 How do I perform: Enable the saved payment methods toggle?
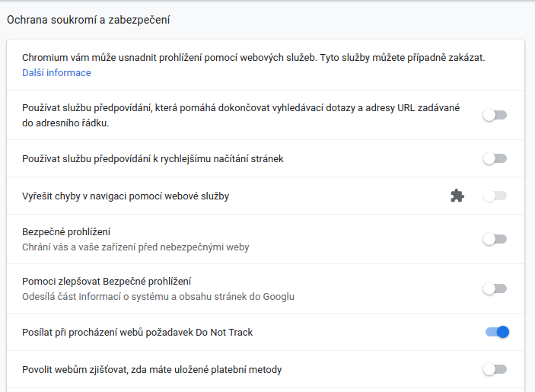[x=495, y=369]
